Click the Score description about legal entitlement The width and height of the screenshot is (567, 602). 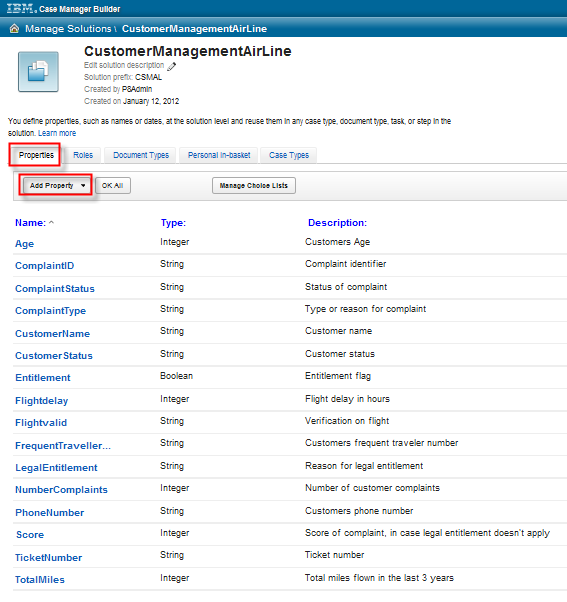tap(427, 533)
